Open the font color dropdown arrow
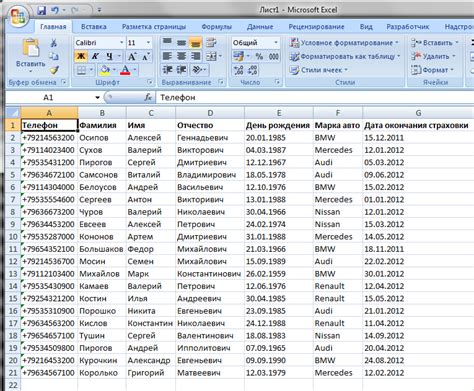This screenshot has height=391, width=474. click(135, 70)
